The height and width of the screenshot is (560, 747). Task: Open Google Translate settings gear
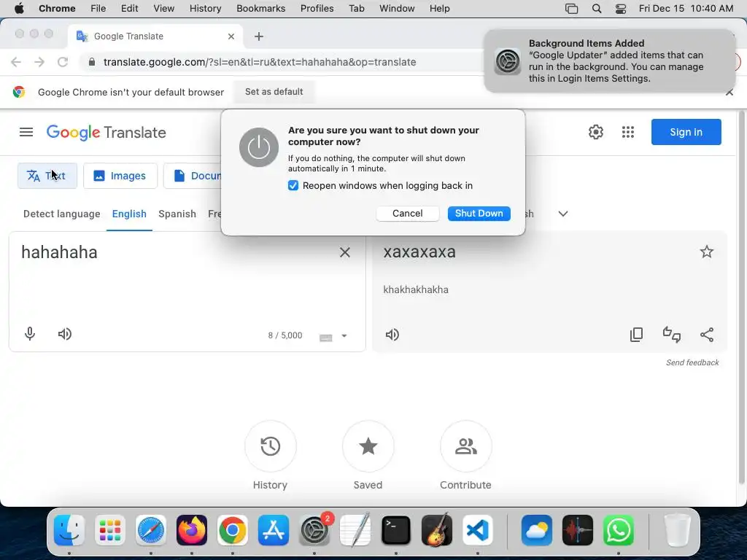(595, 132)
